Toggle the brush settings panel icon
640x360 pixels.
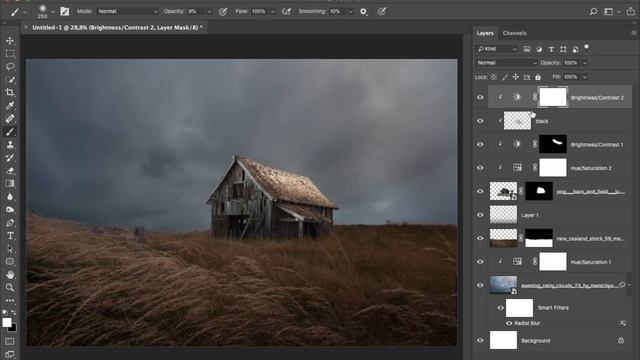coord(64,11)
